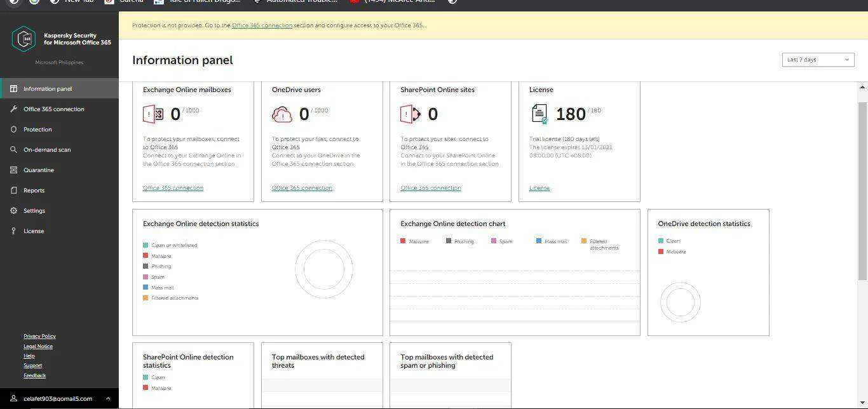Open Office 365 connection link in yellow banner
This screenshot has width=868, height=409.
point(262,25)
